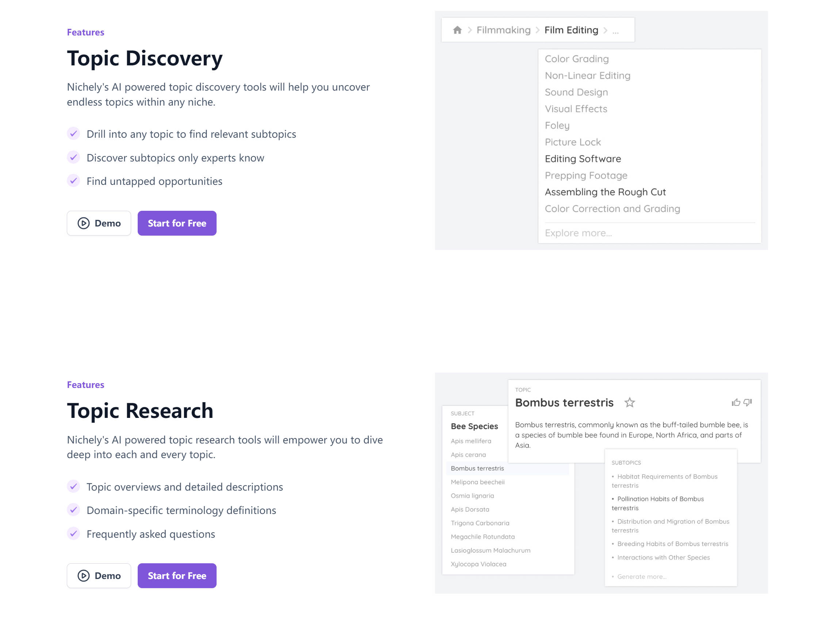
Task: Select the Film Editing breadcrumb
Action: point(571,30)
